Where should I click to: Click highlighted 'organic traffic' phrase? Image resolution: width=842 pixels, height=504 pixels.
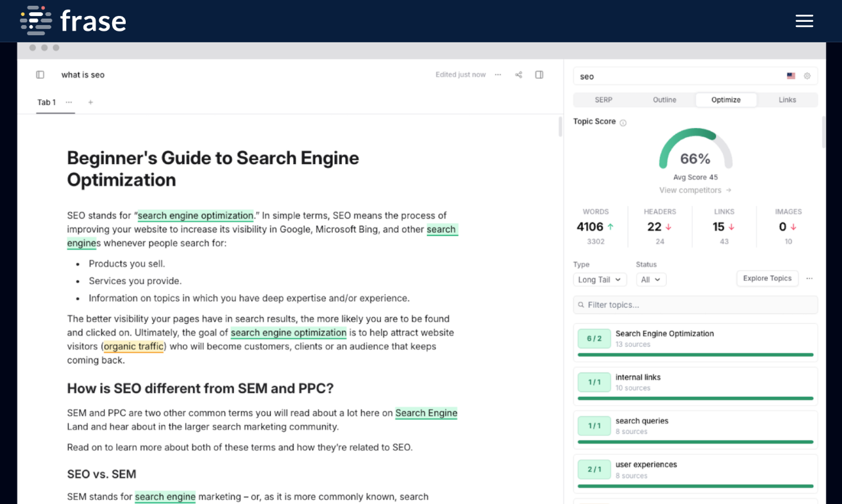[134, 346]
